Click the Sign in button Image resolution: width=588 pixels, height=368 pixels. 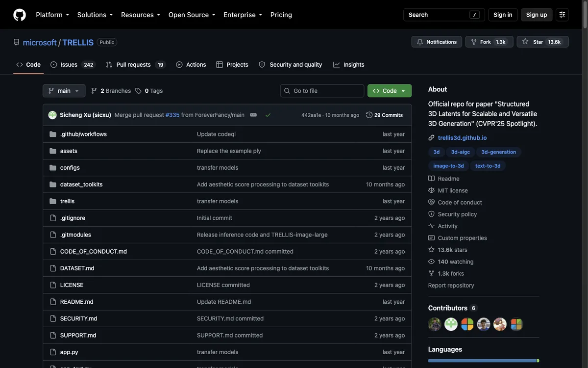503,15
